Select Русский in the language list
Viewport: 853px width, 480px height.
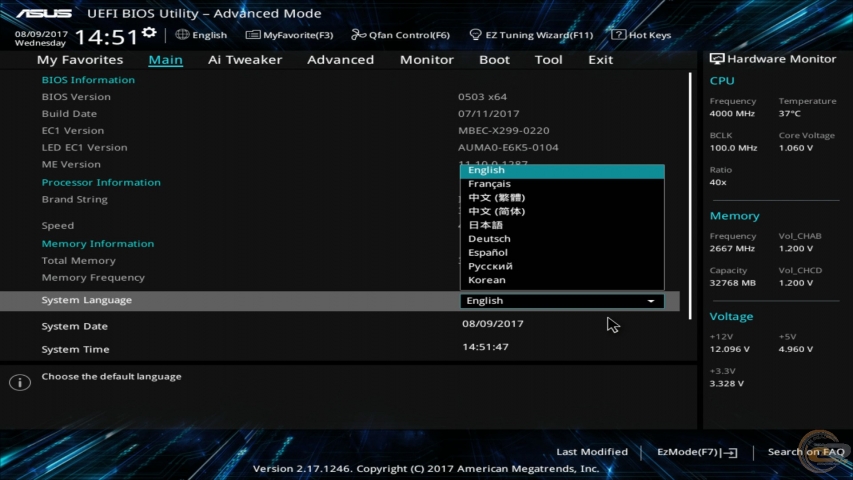(x=562, y=266)
